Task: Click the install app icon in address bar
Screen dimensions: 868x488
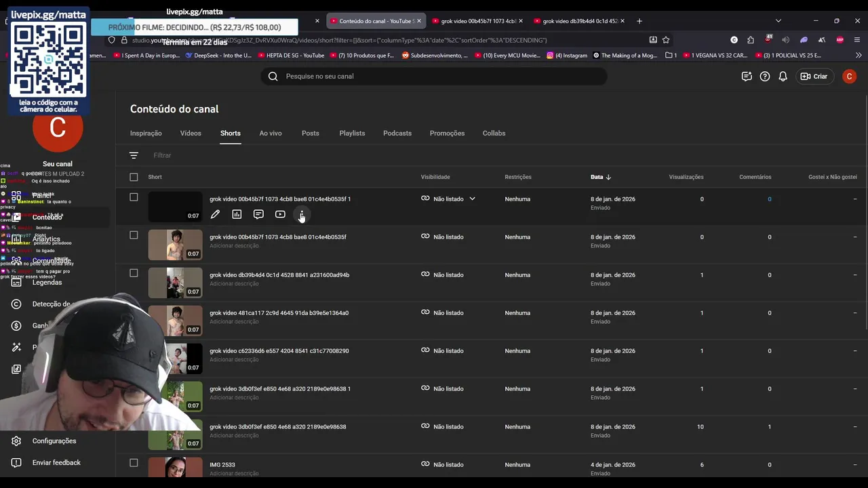Action: (652, 40)
